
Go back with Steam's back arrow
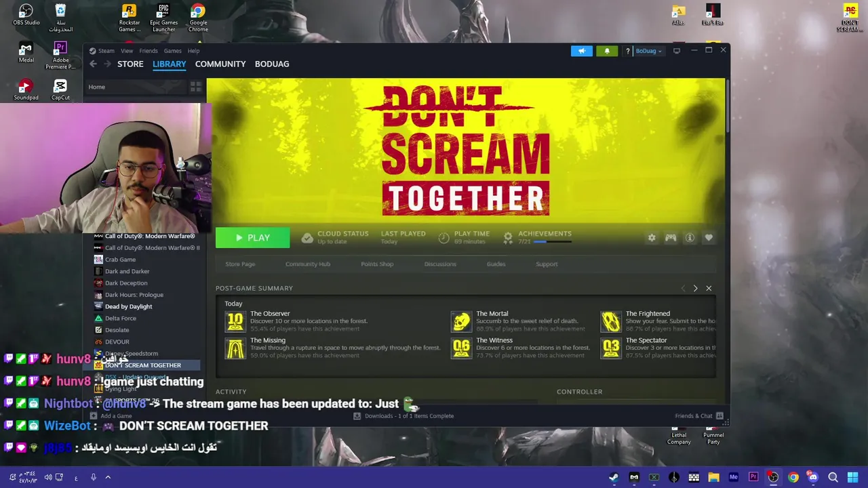coord(93,64)
